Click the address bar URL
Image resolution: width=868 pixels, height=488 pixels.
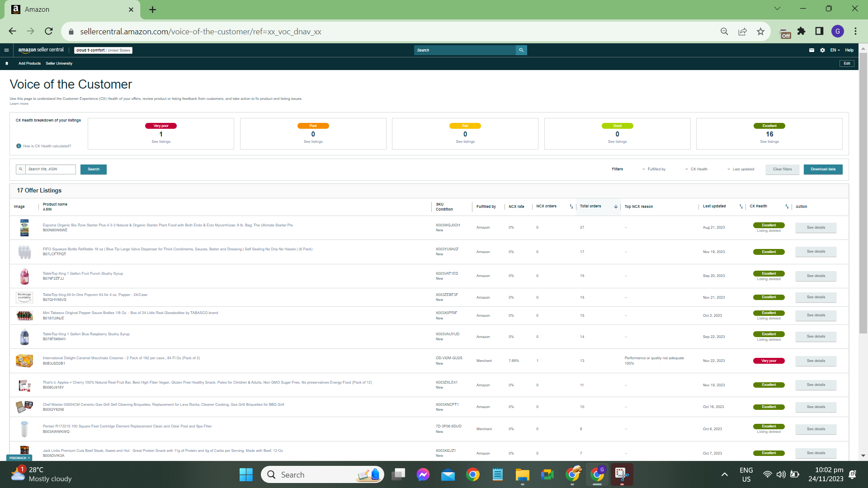click(201, 32)
